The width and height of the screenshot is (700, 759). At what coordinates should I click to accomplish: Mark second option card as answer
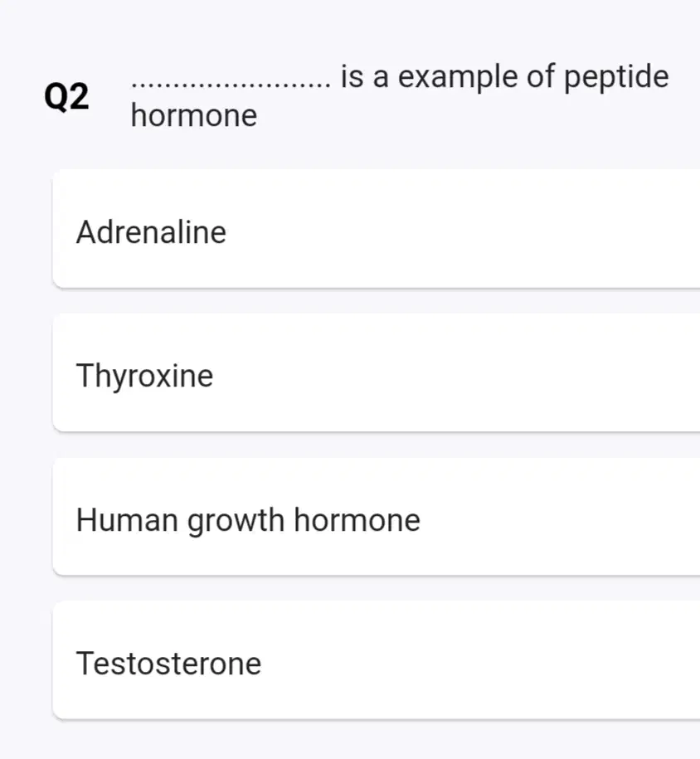pos(377,372)
